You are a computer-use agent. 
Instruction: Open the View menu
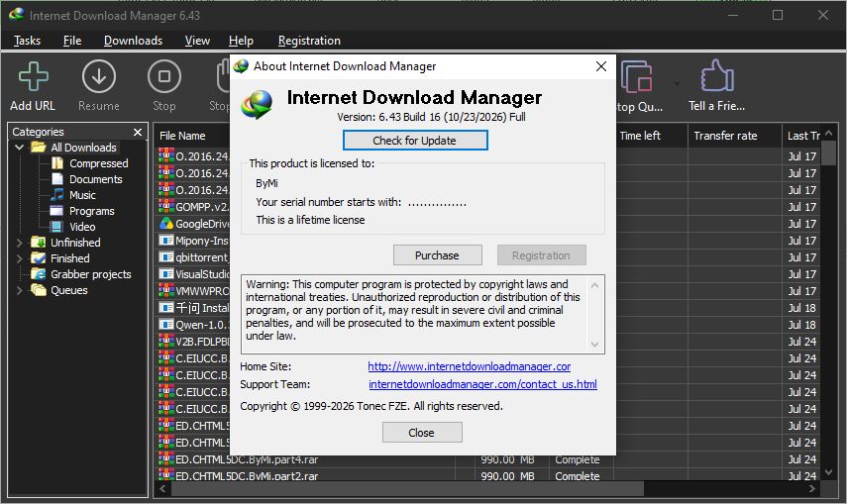(x=197, y=41)
